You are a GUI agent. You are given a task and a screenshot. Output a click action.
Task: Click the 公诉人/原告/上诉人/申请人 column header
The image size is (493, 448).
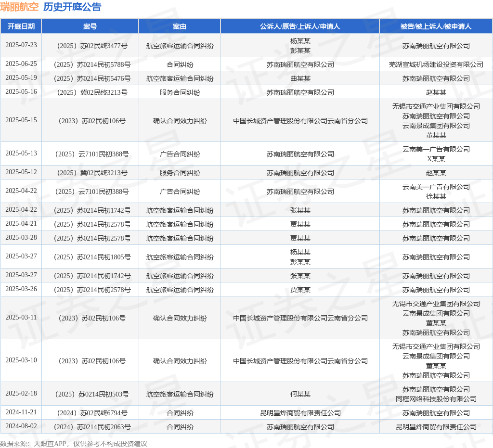tap(300, 26)
